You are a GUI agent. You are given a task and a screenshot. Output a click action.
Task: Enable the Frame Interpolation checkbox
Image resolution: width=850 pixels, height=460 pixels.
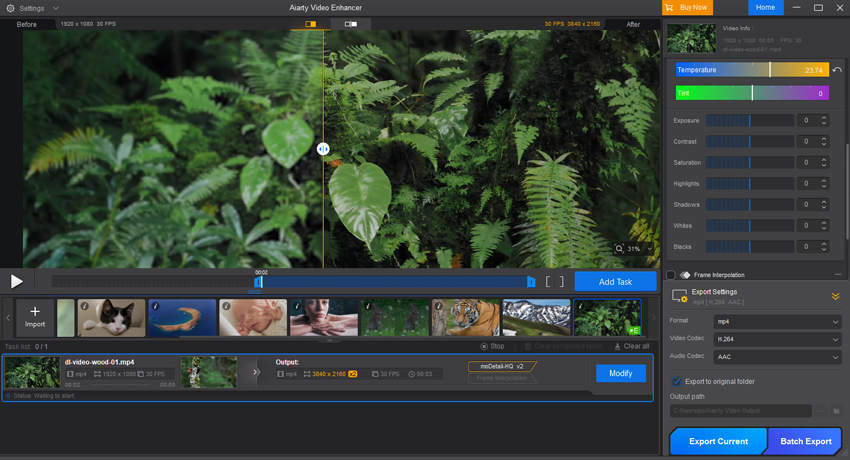(671, 275)
